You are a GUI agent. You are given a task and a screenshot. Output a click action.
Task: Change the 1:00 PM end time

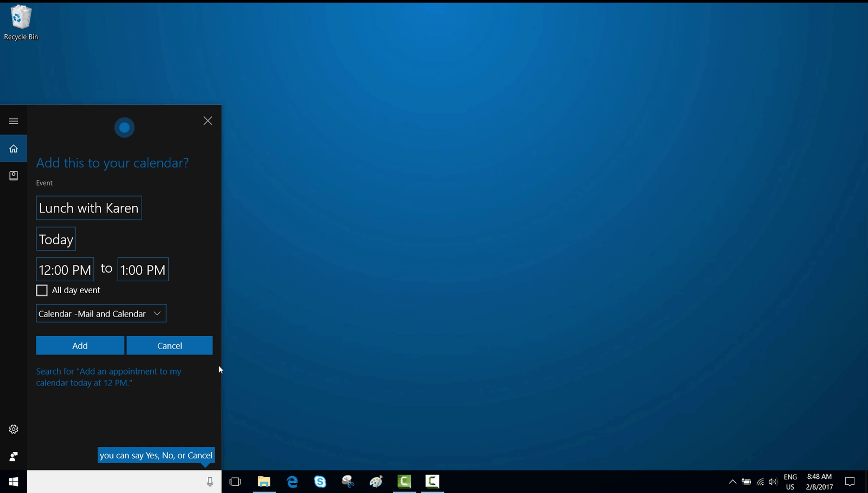click(143, 270)
